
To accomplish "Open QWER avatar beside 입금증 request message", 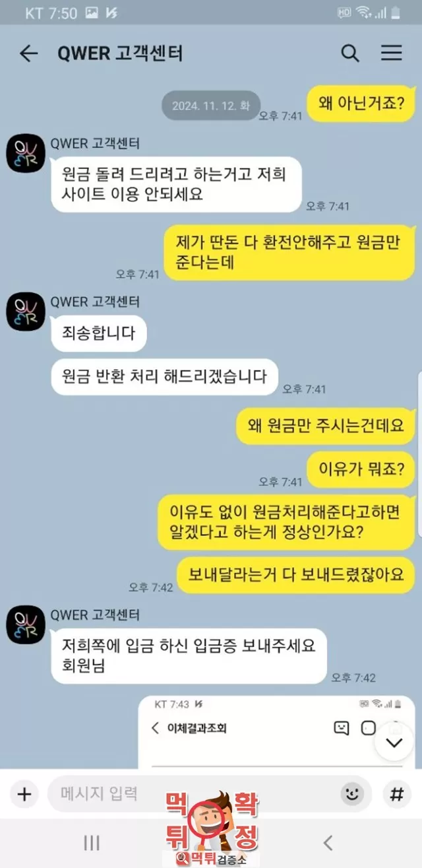I will (x=26, y=625).
